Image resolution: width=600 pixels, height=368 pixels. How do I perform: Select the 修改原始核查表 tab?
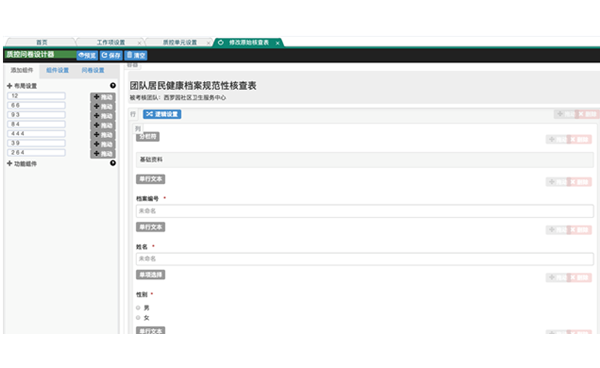pyautogui.click(x=249, y=42)
